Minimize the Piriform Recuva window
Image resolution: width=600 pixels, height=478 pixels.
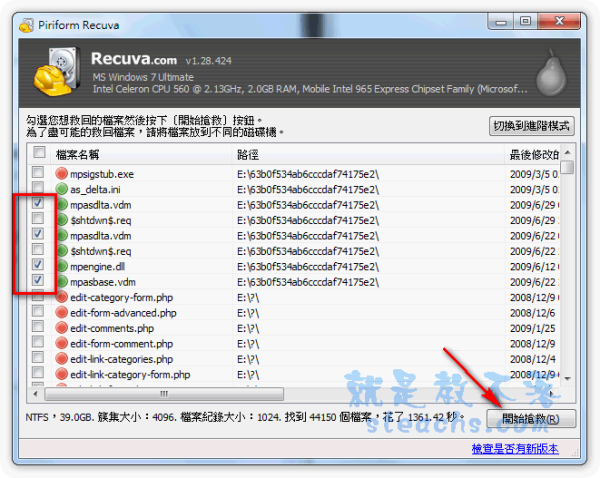click(x=501, y=21)
